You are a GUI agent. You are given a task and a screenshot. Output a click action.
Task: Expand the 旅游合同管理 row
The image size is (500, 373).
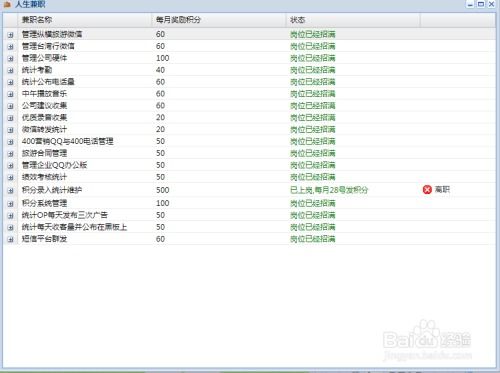[x=10, y=154]
